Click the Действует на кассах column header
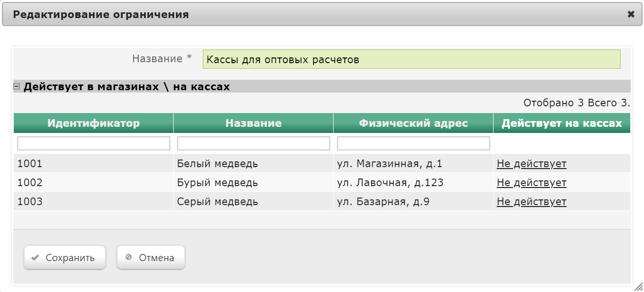The height and width of the screenshot is (292, 644). (x=561, y=123)
